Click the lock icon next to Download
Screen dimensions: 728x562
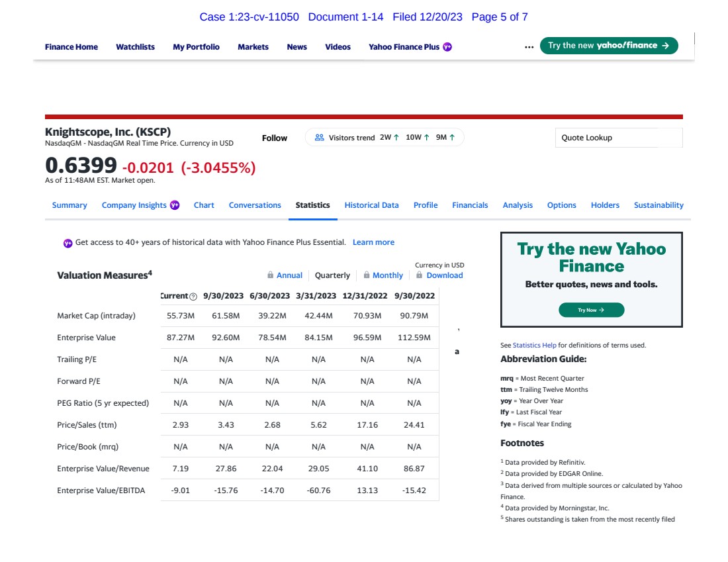420,275
